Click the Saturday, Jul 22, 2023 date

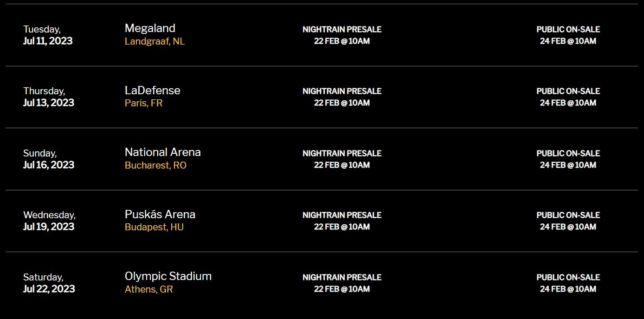click(49, 283)
